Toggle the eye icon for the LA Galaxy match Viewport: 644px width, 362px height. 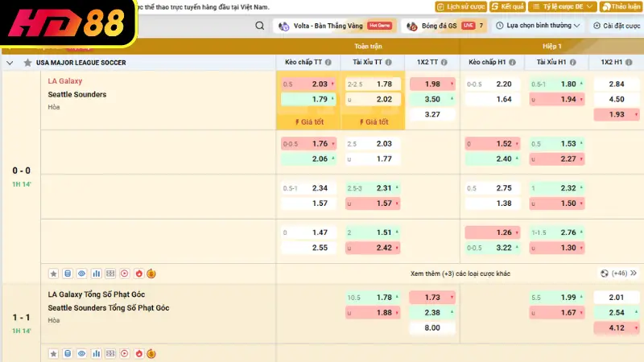coord(81,274)
